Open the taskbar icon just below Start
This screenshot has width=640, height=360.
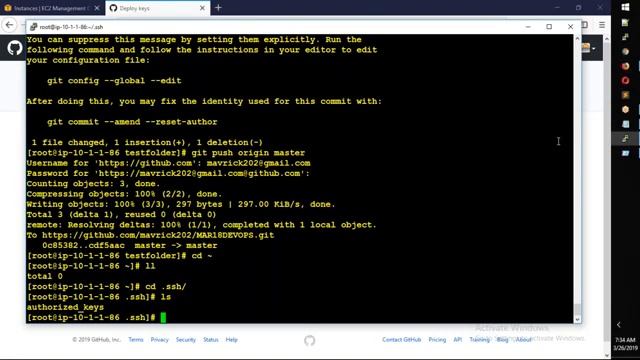(x=625, y=22)
